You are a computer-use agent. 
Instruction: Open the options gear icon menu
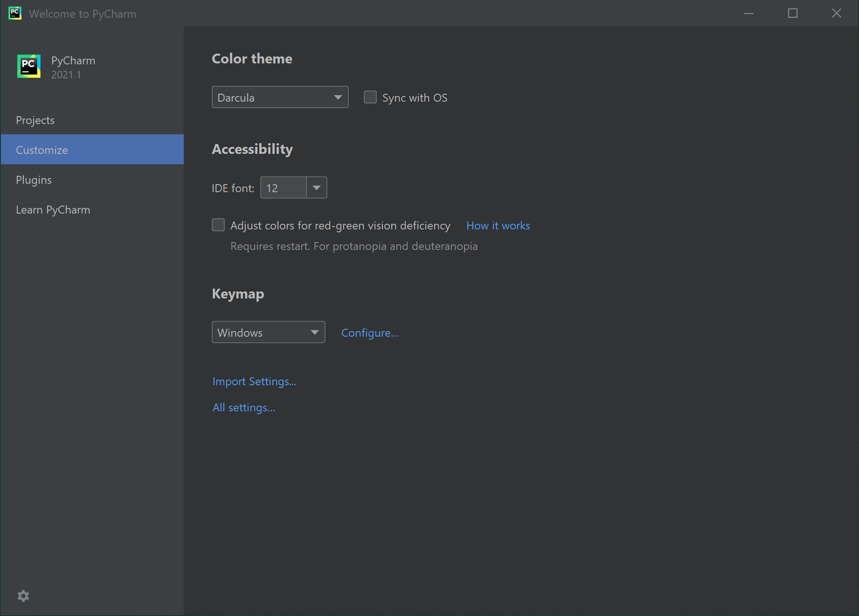pyautogui.click(x=23, y=595)
